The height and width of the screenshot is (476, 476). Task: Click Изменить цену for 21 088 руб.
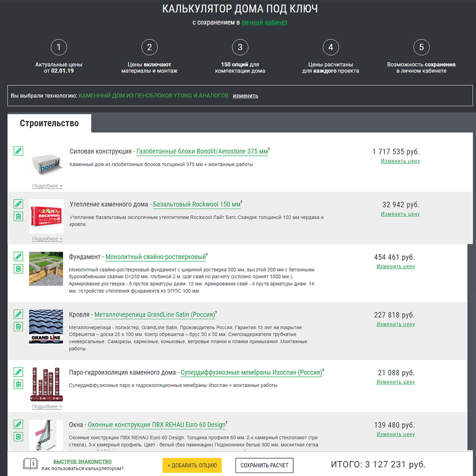[x=396, y=382]
